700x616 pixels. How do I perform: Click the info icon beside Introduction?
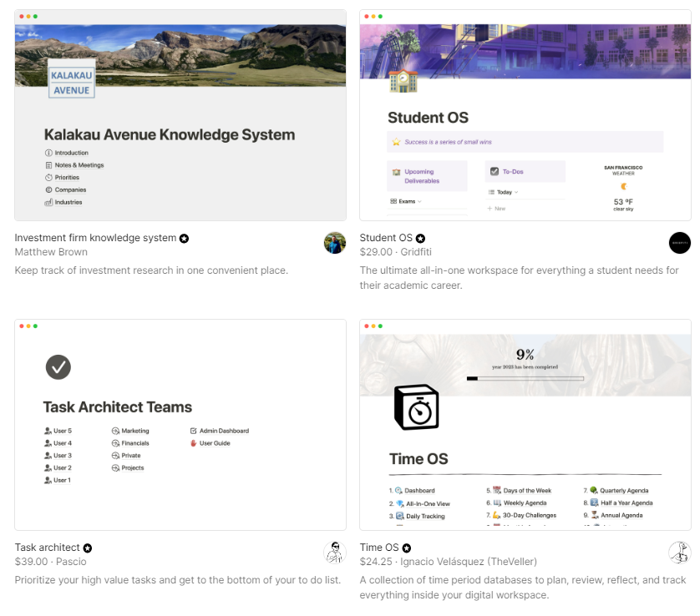[48, 153]
